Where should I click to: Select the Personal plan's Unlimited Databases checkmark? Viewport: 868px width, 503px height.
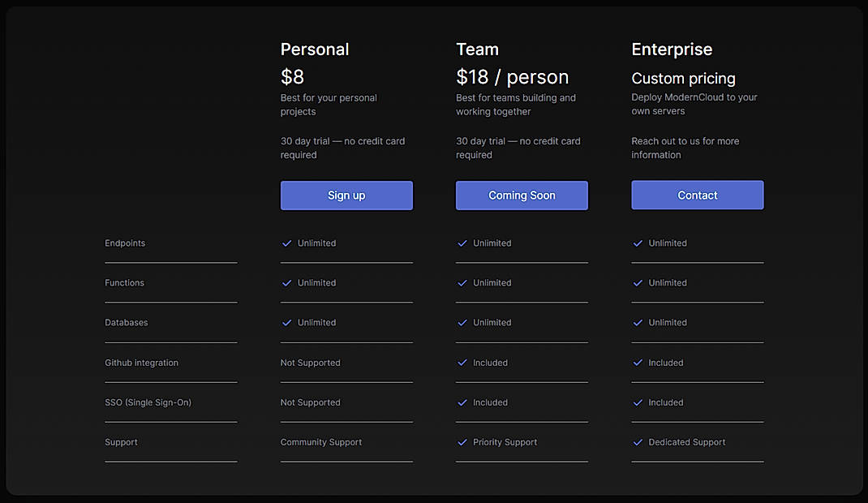[x=286, y=322]
